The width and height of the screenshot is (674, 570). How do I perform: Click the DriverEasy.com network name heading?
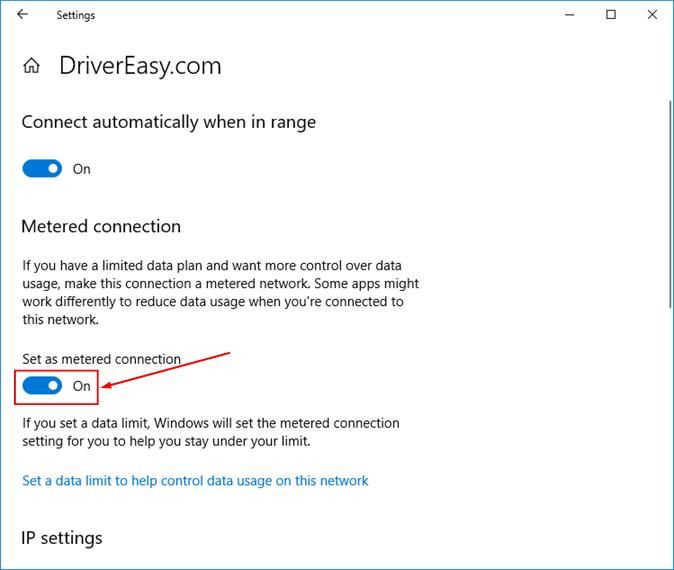[x=140, y=67]
